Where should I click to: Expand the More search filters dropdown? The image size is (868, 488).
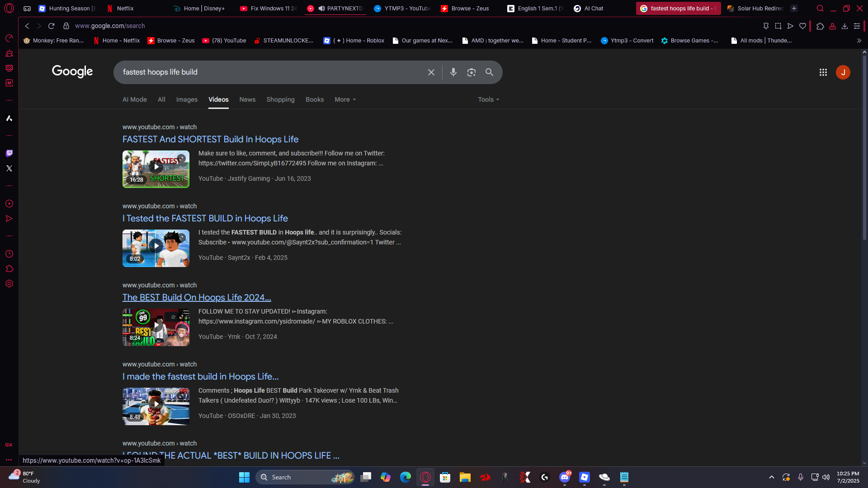point(345,99)
